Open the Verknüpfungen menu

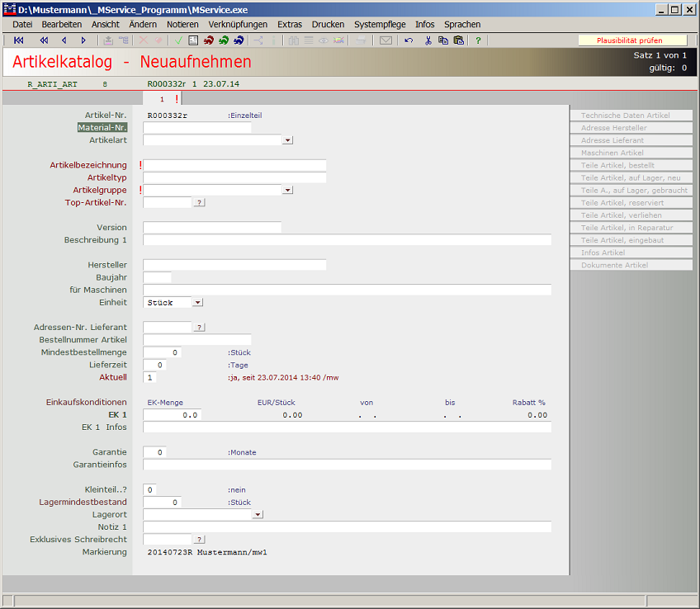point(238,25)
